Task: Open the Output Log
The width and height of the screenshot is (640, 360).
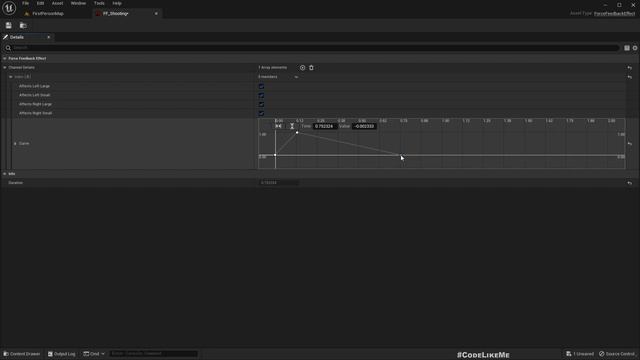Action: pyautogui.click(x=62, y=354)
